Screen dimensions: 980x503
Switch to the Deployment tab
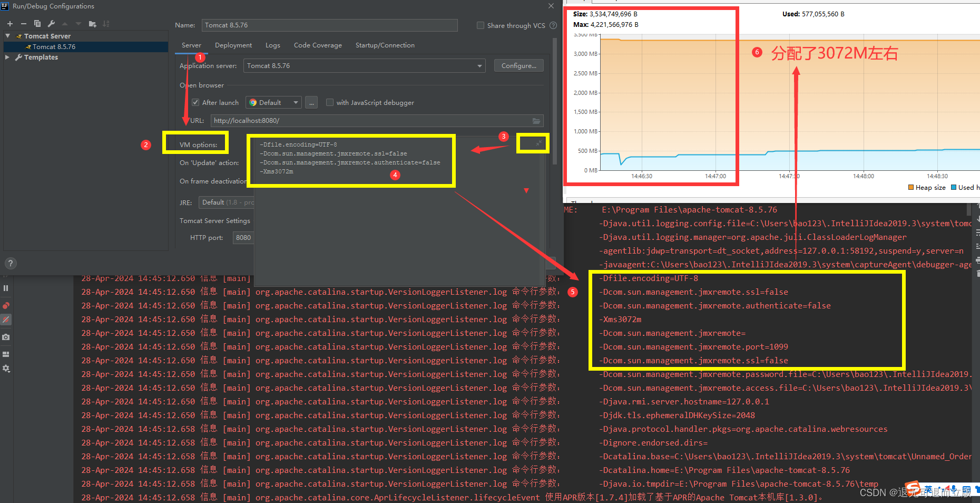pos(233,45)
